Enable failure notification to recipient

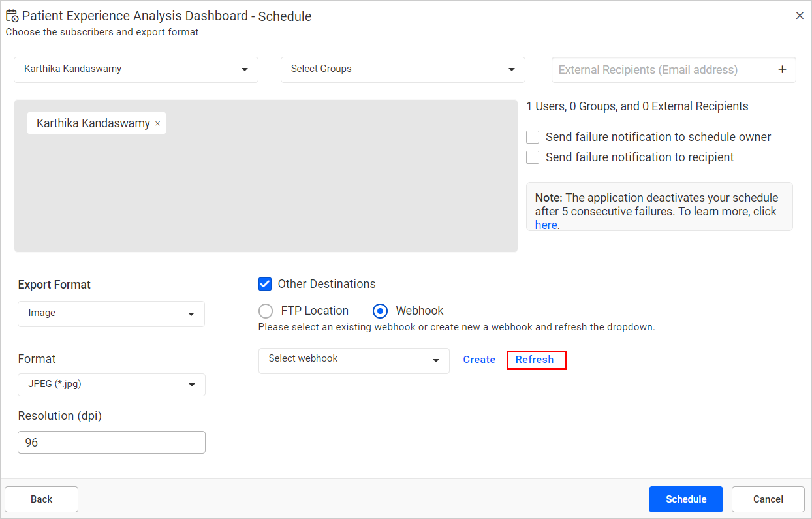(x=533, y=157)
